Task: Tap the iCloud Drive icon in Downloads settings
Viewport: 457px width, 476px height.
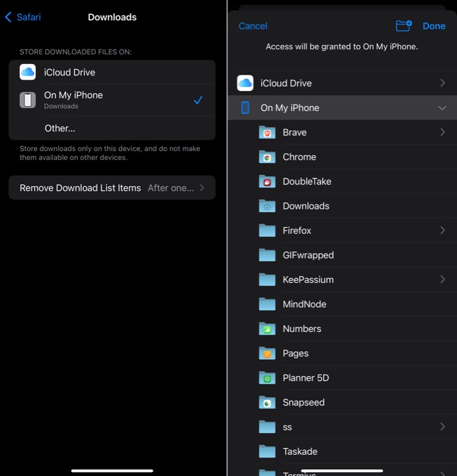Action: tap(28, 72)
